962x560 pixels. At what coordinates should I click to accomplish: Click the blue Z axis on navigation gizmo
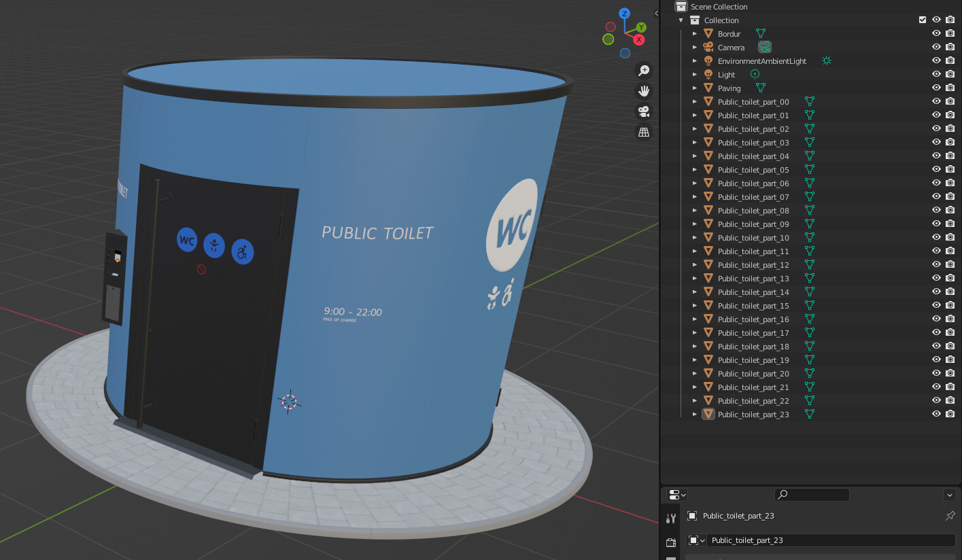click(624, 14)
